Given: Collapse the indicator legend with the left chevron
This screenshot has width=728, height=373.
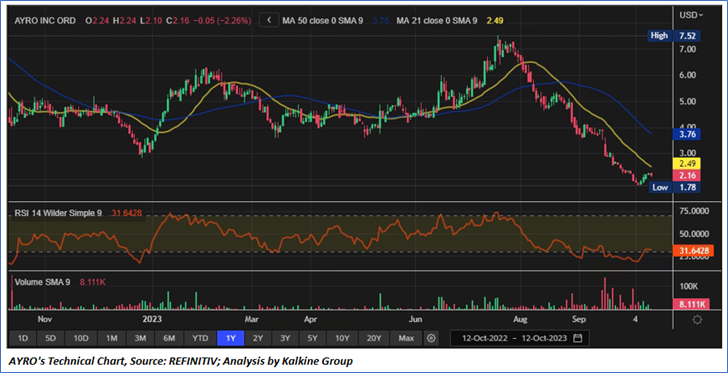Looking at the screenshot, I should click(x=269, y=20).
